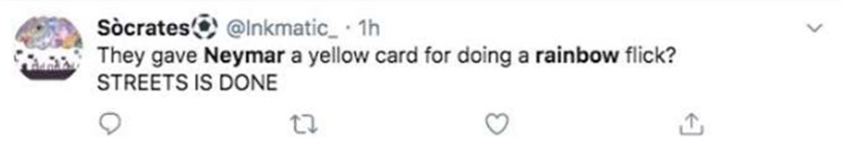Click the word flick? in the tweet
This screenshot has height=166, width=868.
[x=650, y=55]
